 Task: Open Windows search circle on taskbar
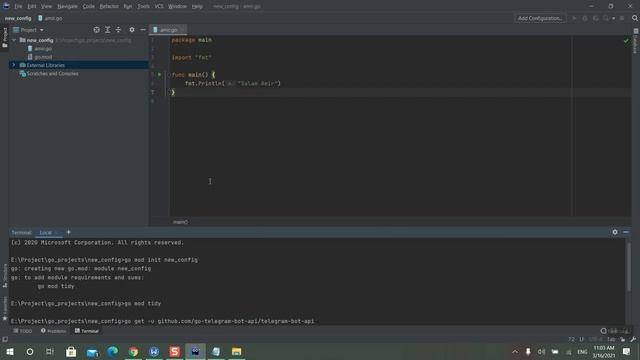point(30,351)
